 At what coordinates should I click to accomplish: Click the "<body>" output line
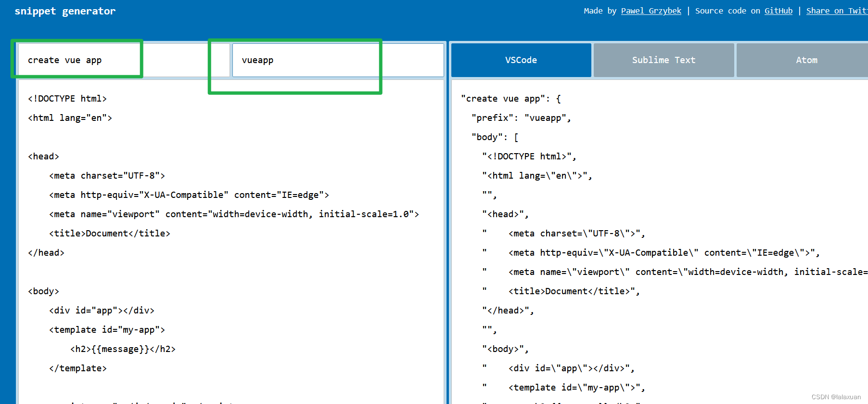point(505,349)
